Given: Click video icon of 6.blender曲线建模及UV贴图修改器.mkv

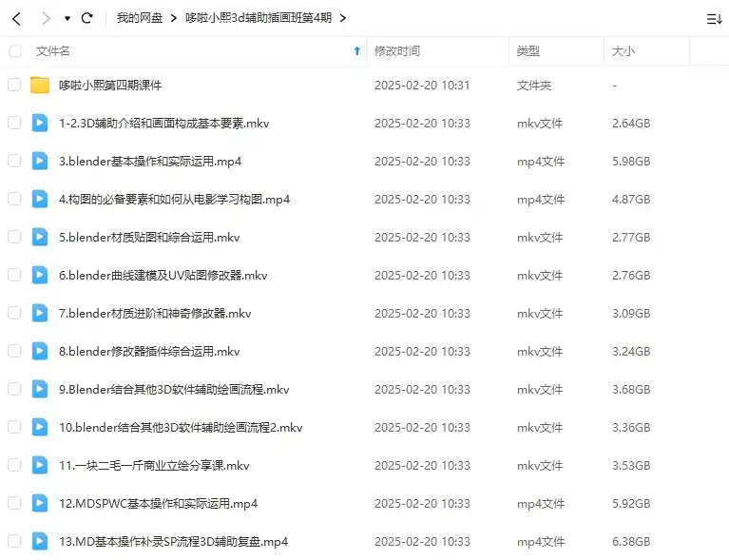Looking at the screenshot, I should tap(40, 275).
